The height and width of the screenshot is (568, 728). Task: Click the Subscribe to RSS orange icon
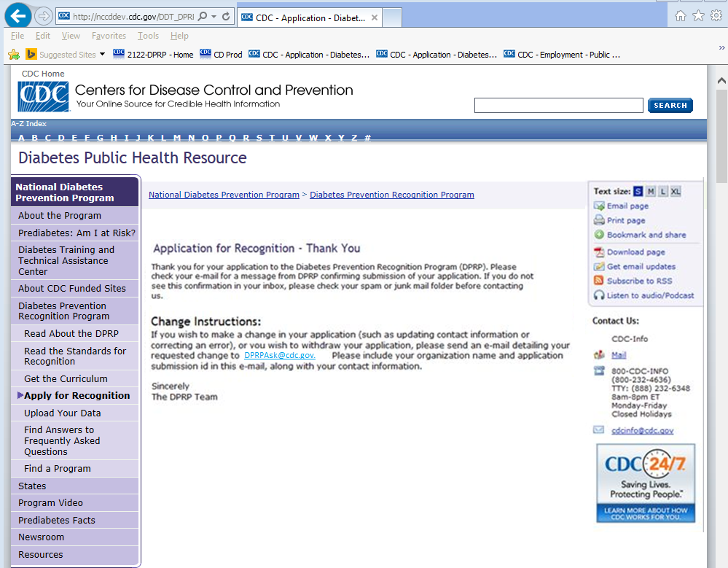(x=599, y=281)
